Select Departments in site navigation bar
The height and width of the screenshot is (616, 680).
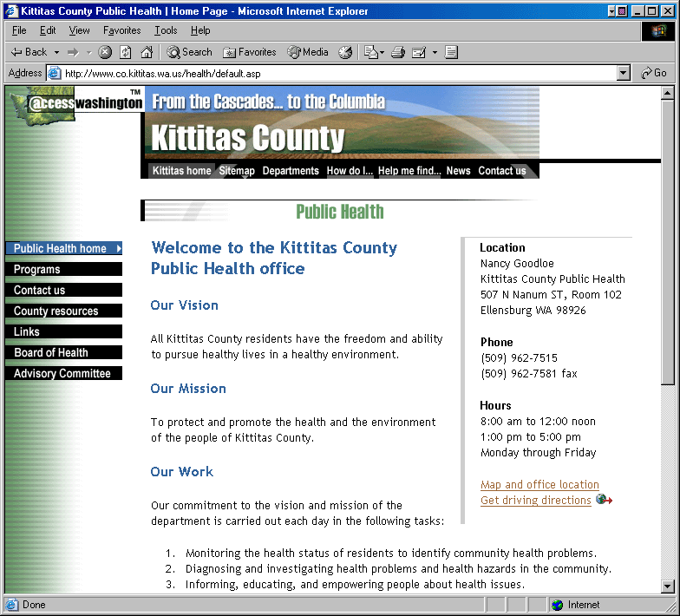click(291, 171)
